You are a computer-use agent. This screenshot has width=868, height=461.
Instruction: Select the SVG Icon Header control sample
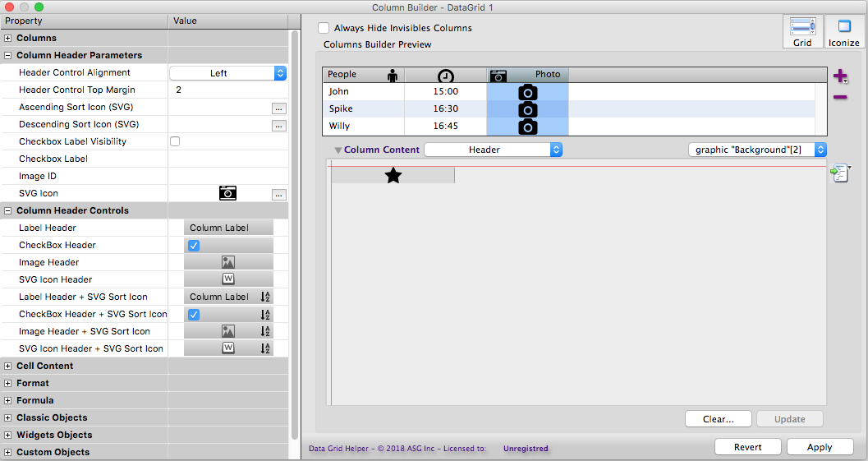tap(228, 279)
